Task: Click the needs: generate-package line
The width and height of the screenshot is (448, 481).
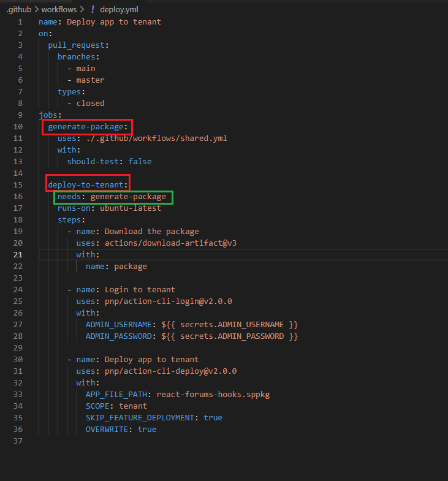Action: [x=113, y=197]
